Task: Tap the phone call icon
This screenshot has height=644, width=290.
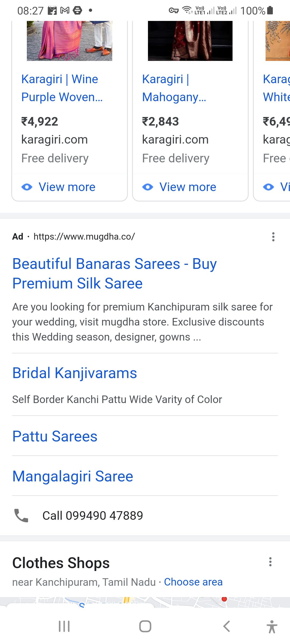Action: pyautogui.click(x=21, y=515)
